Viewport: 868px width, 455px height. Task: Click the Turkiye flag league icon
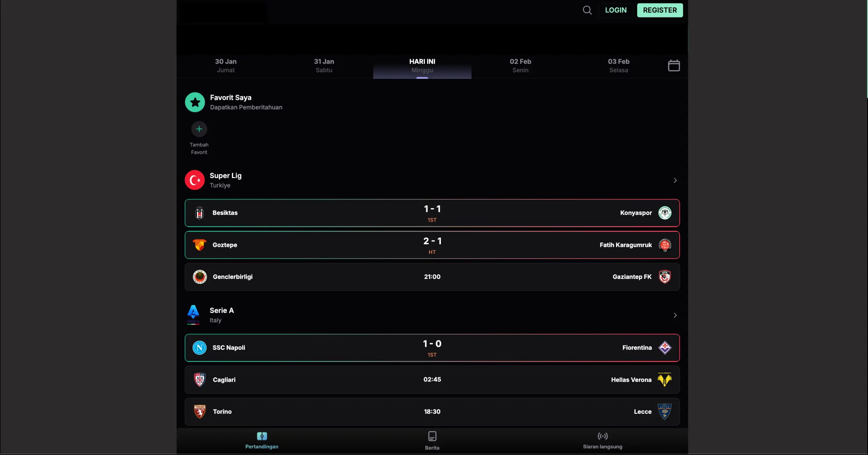(x=195, y=180)
